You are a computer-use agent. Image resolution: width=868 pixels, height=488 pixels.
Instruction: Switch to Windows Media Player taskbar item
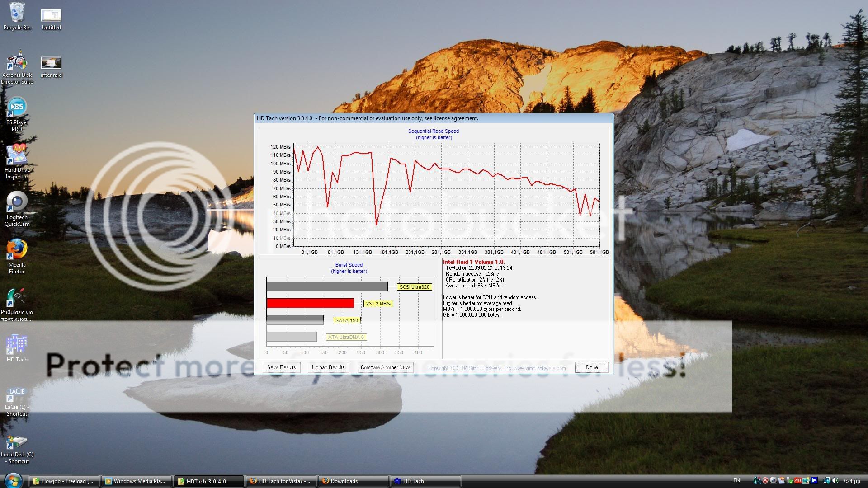pyautogui.click(x=136, y=481)
